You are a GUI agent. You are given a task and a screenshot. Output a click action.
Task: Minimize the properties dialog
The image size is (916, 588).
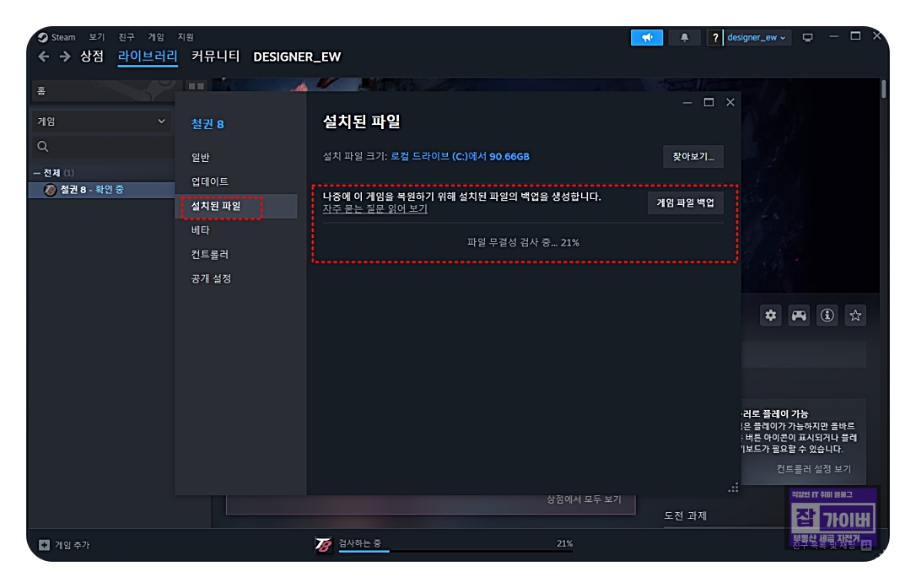[687, 102]
